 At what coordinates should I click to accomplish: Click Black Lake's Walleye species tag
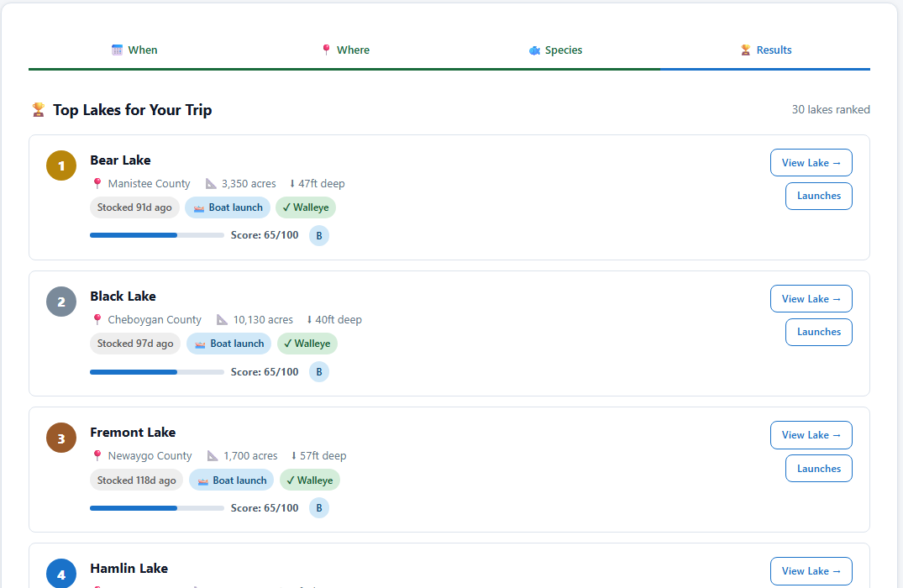[x=307, y=344]
